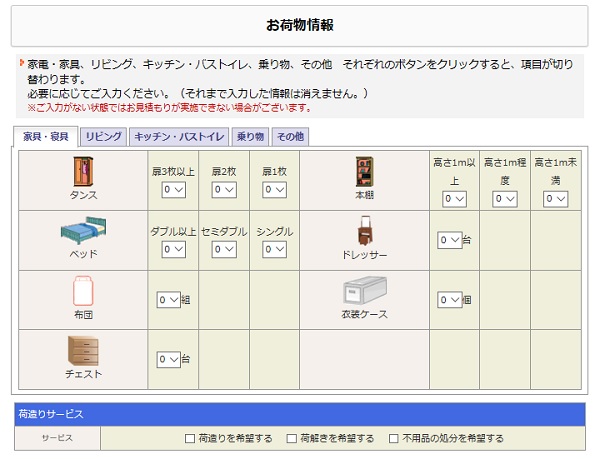Click the 衣装ケース storage case icon
The image size is (600, 459).
(364, 291)
